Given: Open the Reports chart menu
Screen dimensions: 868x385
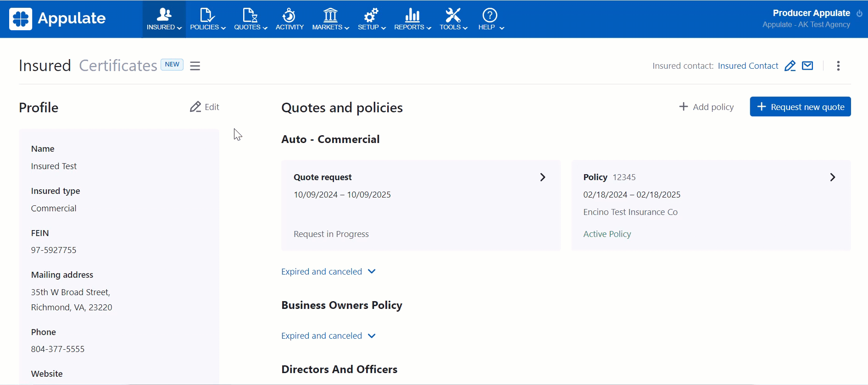Looking at the screenshot, I should [412, 19].
